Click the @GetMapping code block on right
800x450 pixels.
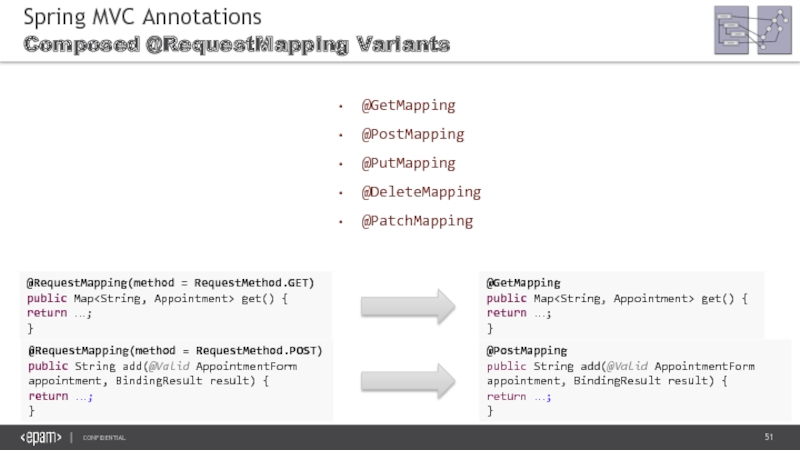620,305
